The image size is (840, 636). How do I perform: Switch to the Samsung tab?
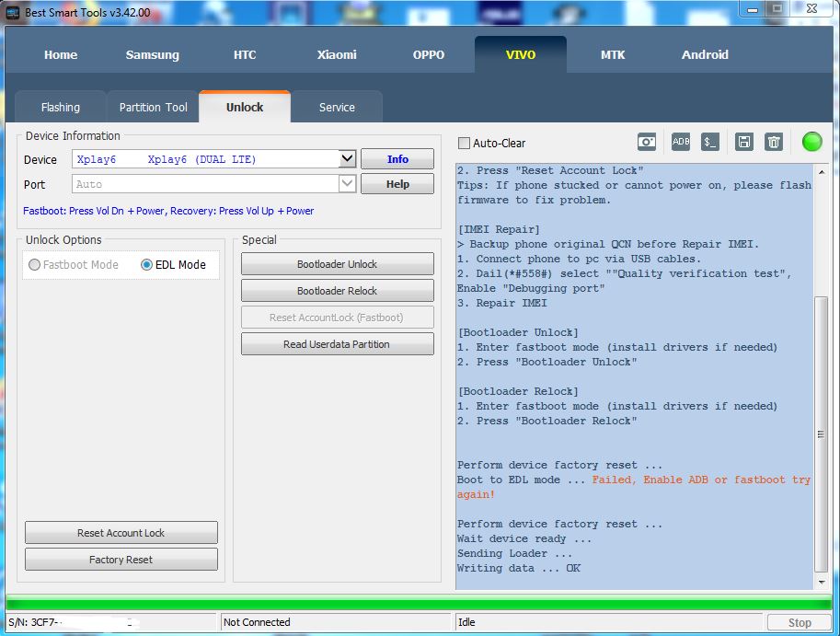[153, 54]
